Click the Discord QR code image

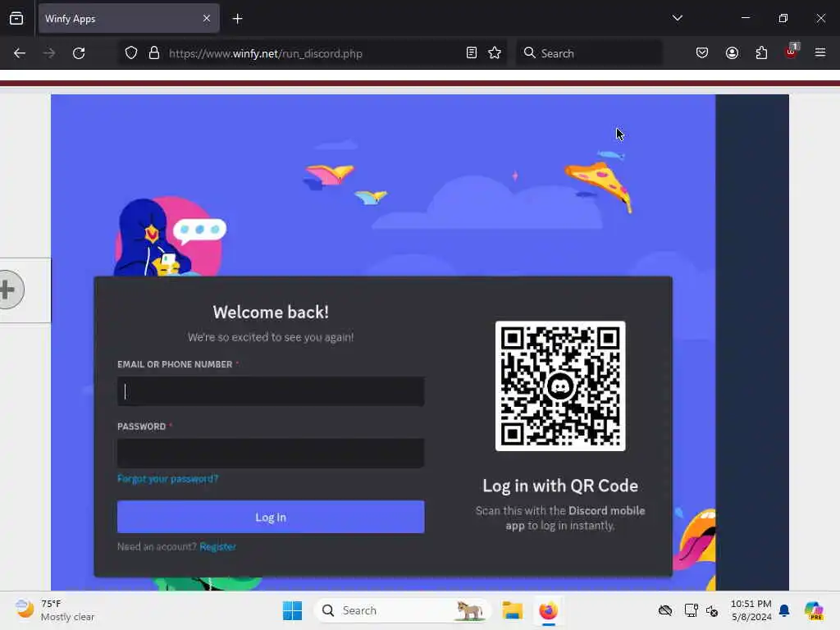[x=560, y=386]
